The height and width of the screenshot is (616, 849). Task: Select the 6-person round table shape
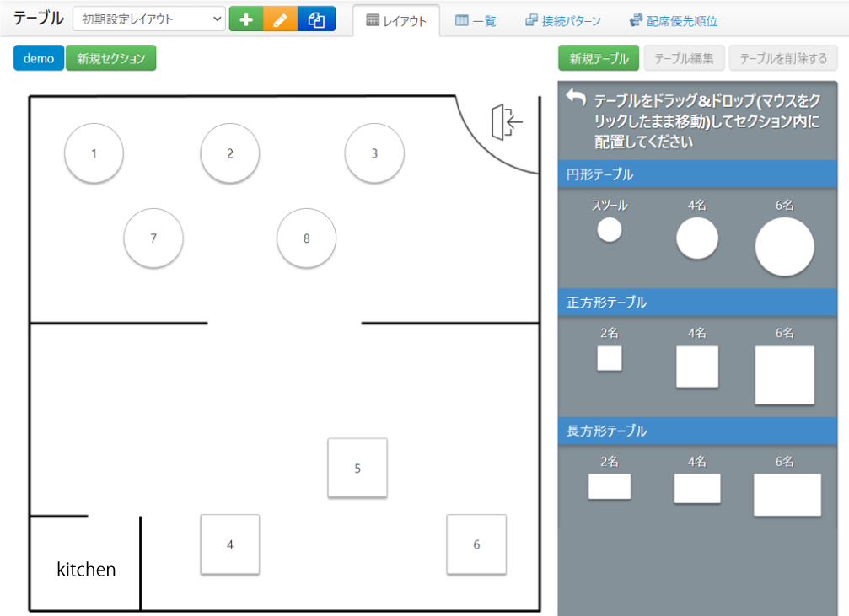[784, 247]
